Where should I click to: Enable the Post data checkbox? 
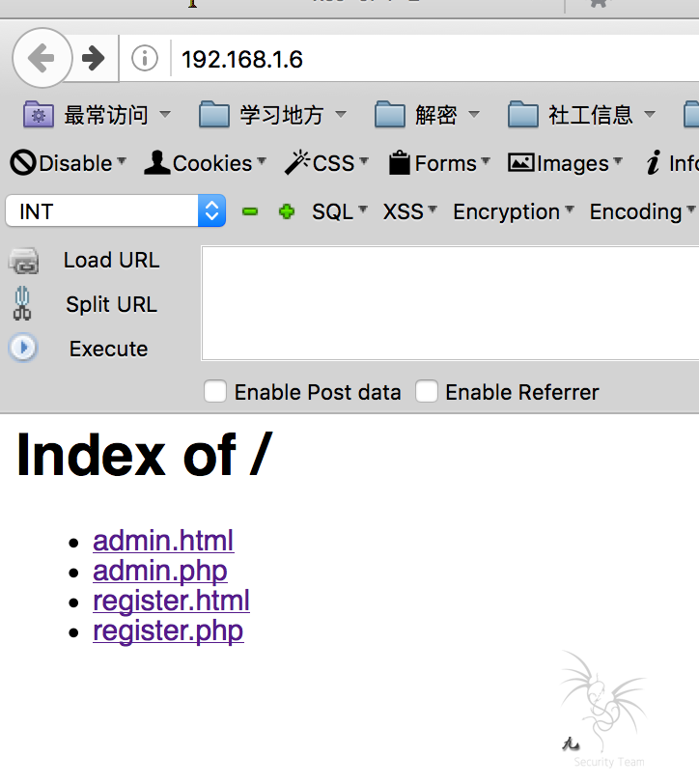point(215,391)
